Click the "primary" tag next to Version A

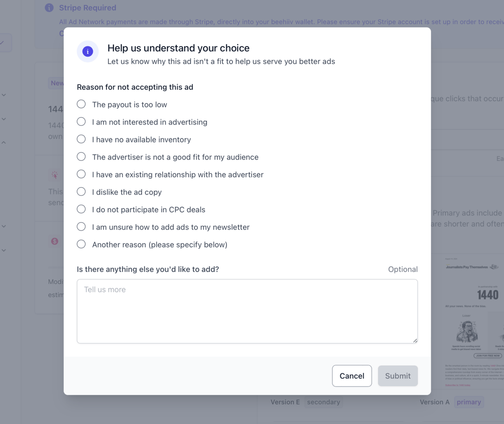click(x=469, y=402)
